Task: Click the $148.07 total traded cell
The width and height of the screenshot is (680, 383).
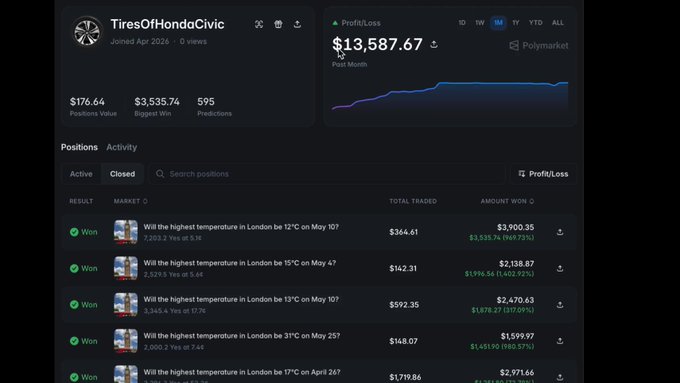Action: pos(403,341)
